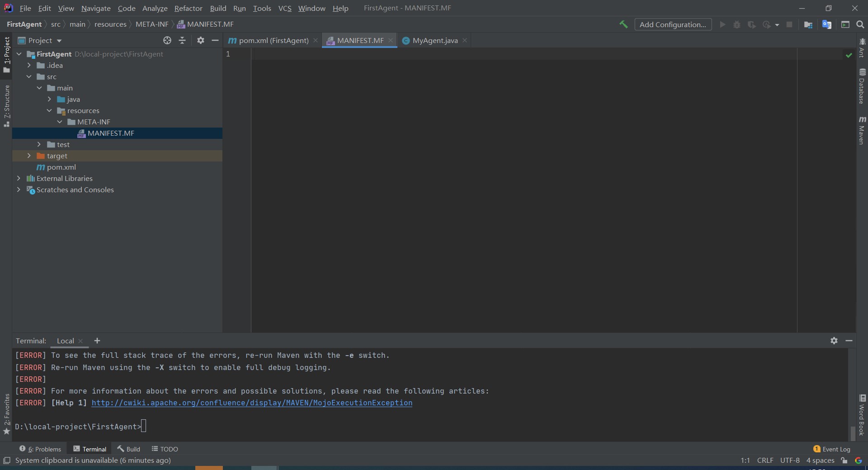This screenshot has height=470, width=868.
Task: Click the read-only lock icon in status bar
Action: coord(844,461)
